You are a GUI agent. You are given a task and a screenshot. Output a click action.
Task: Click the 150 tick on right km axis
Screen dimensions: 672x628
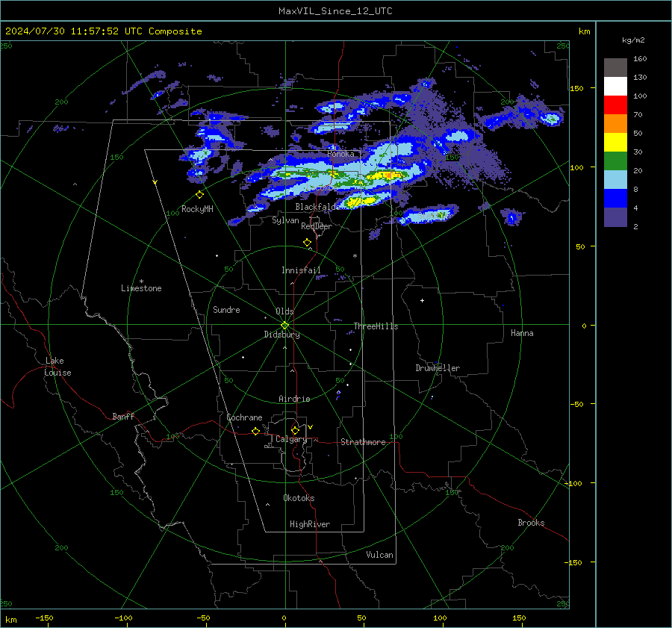(577, 88)
